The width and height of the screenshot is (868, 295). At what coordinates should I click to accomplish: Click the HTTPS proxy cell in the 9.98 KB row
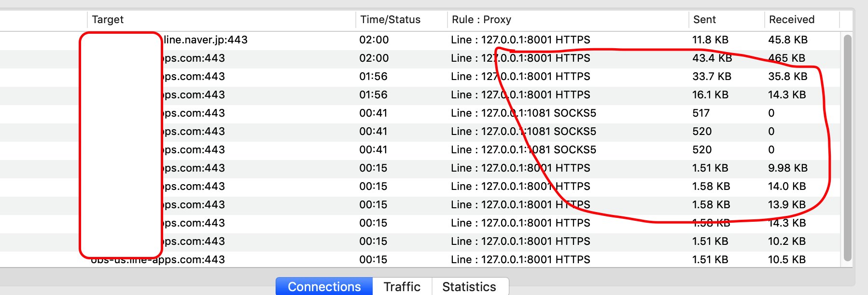coord(520,168)
